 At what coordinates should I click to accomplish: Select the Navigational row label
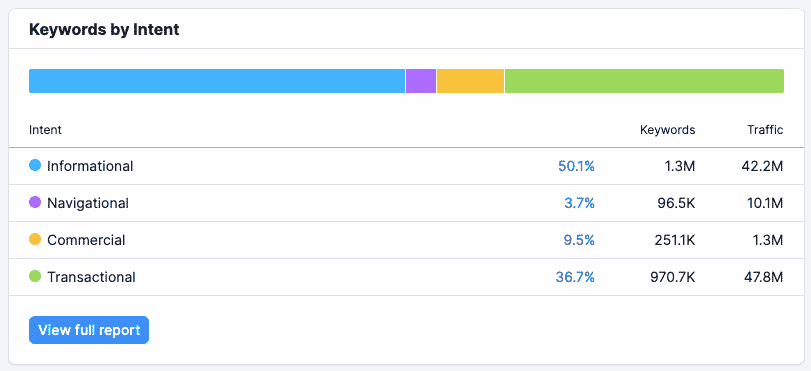point(88,203)
